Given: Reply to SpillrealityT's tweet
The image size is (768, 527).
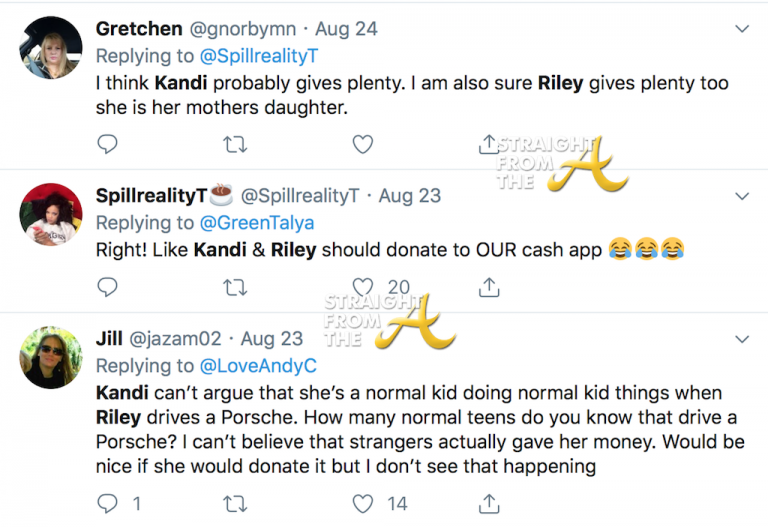Looking at the screenshot, I should tap(108, 288).
